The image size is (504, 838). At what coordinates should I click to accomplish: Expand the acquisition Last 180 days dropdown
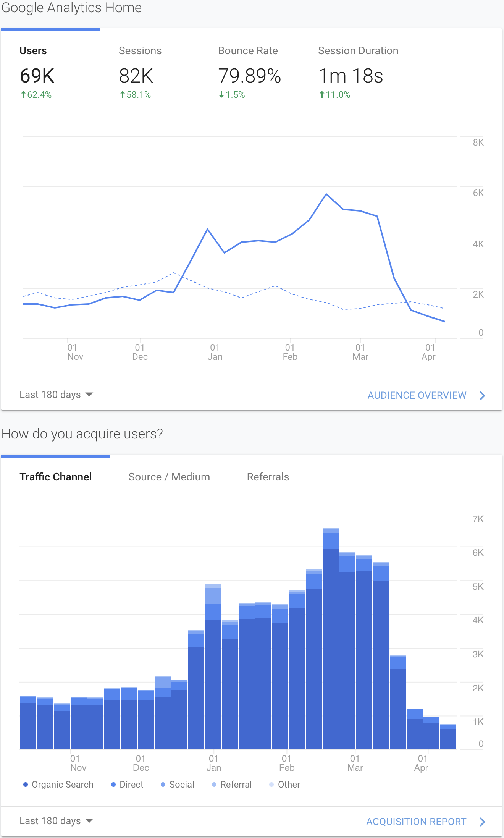click(57, 821)
